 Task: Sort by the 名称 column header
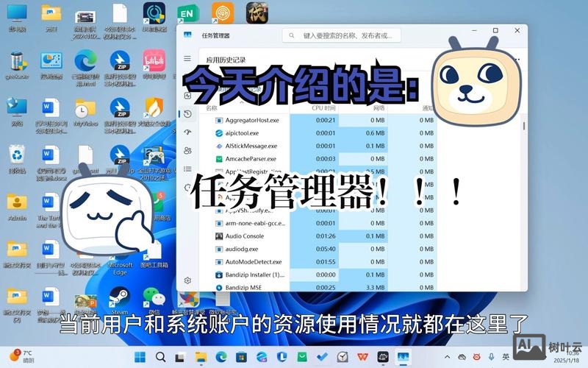212,108
